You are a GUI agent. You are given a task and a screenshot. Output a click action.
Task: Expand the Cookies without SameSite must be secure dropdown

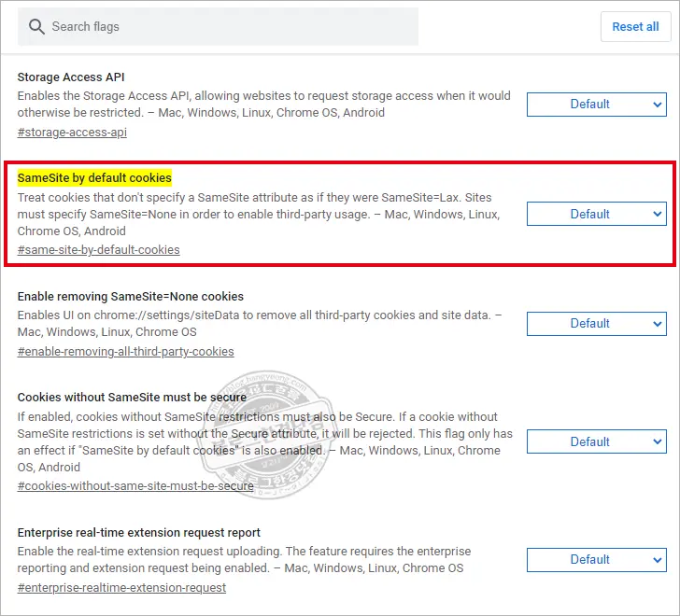[596, 441]
